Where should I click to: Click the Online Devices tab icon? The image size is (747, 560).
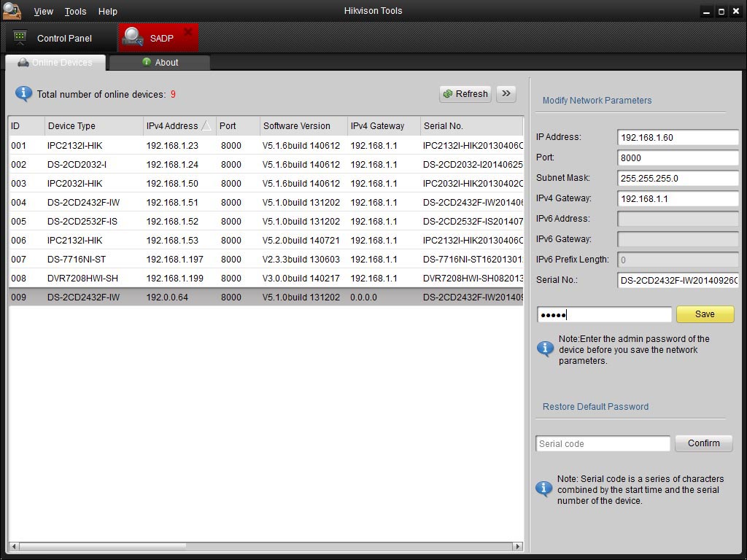click(23, 63)
